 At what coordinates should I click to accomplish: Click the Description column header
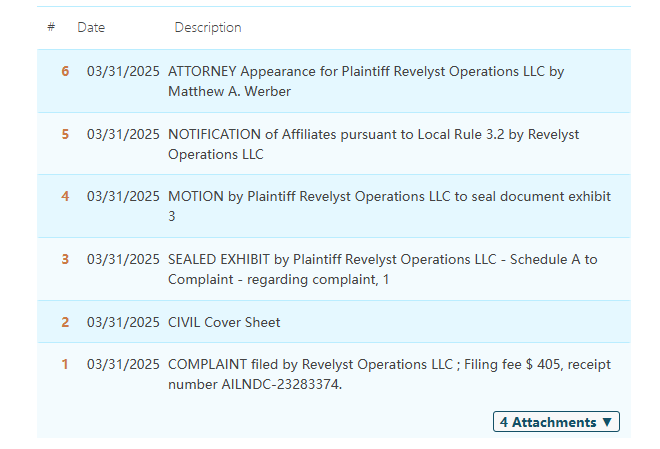[208, 27]
